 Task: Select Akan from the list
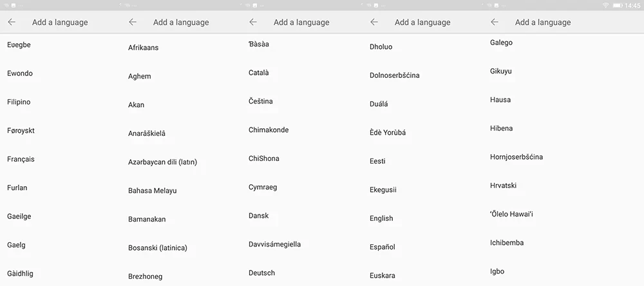coord(137,105)
